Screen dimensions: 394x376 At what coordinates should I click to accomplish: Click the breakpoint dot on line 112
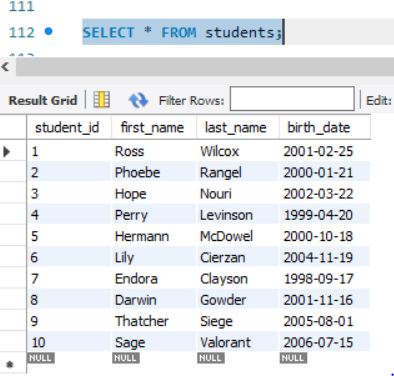49,32
